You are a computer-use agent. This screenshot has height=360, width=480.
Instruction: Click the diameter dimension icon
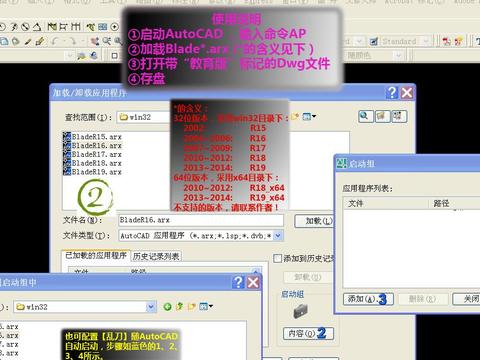[25, 27]
